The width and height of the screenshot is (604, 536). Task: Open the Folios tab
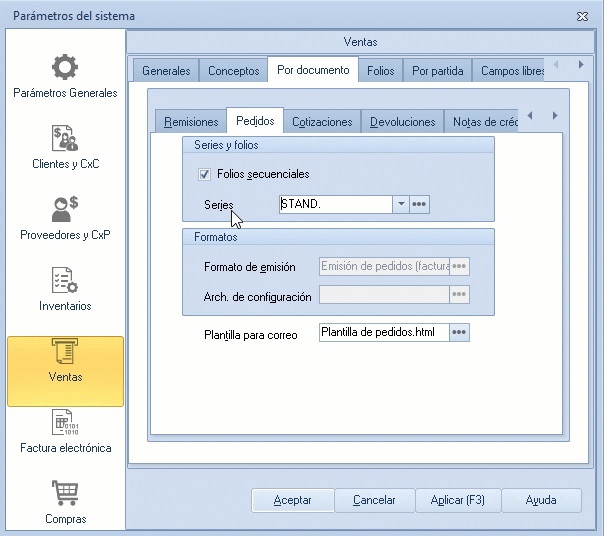(x=381, y=71)
